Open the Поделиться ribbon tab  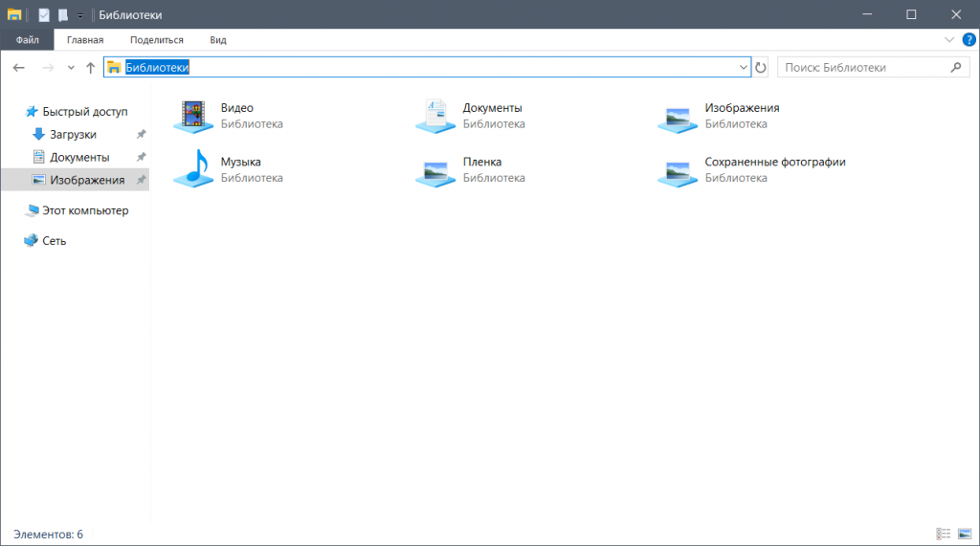[x=157, y=40]
